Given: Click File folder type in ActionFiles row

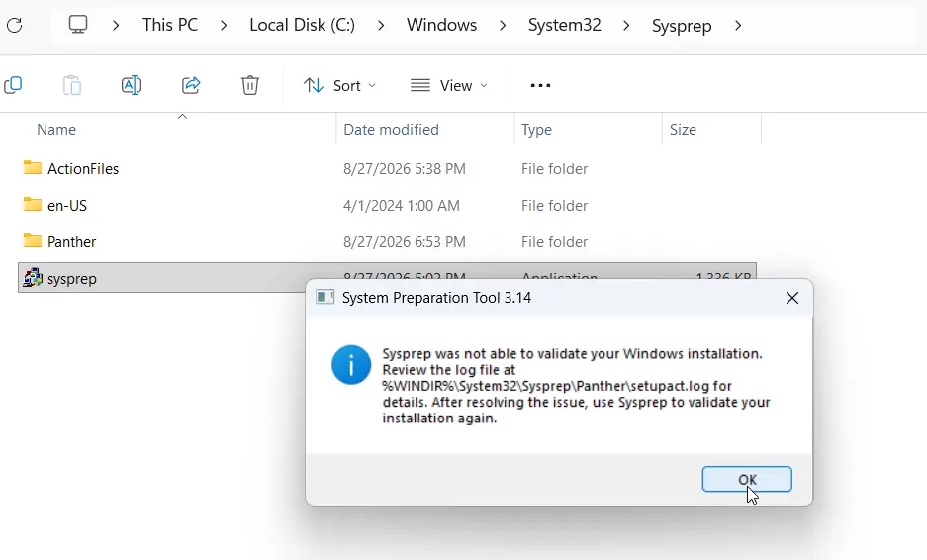Looking at the screenshot, I should [555, 168].
